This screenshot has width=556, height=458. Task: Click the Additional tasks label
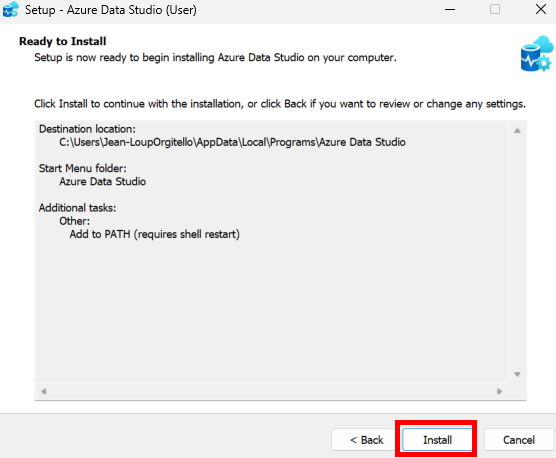[78, 208]
